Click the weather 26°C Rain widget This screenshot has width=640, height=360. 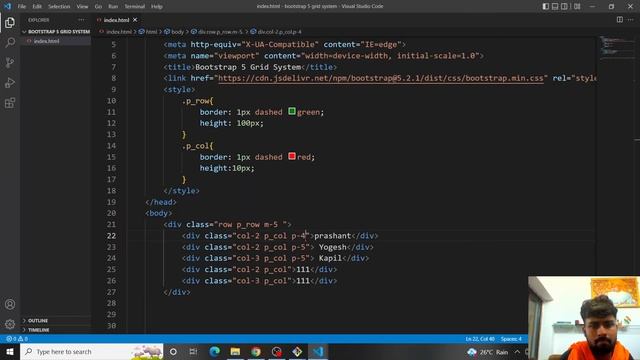click(488, 352)
